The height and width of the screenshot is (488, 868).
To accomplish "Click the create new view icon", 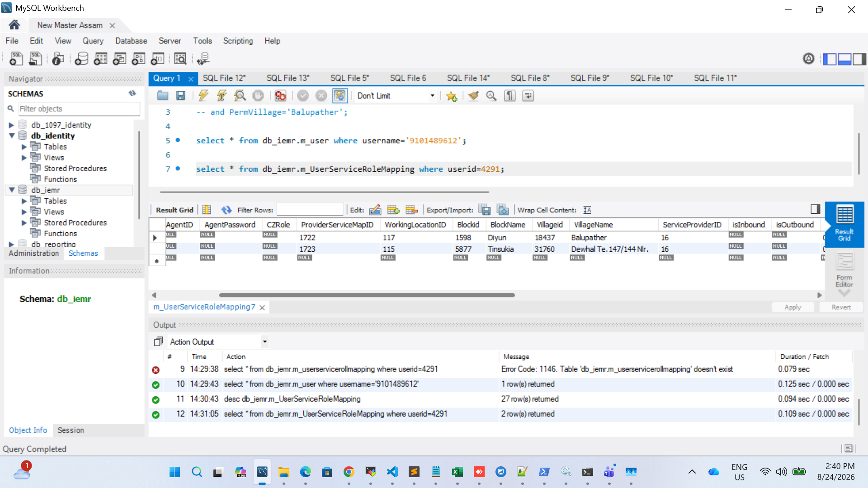I will 119,59.
